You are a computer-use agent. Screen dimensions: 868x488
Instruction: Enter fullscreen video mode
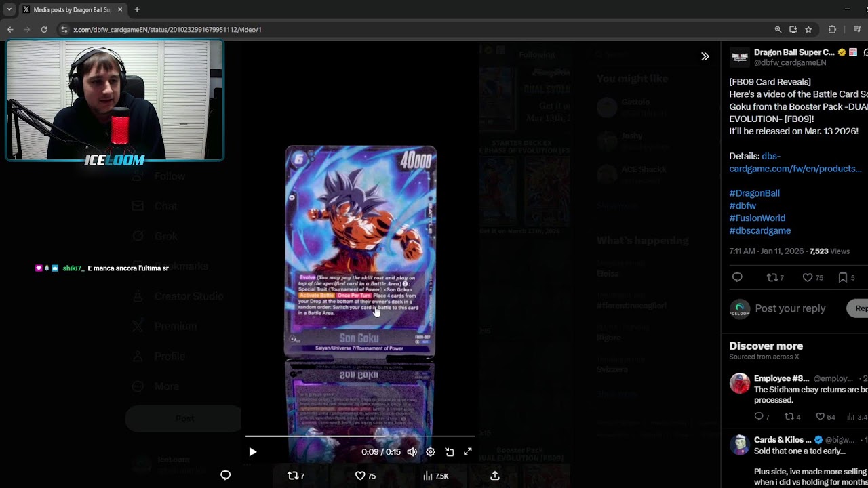coord(467,452)
